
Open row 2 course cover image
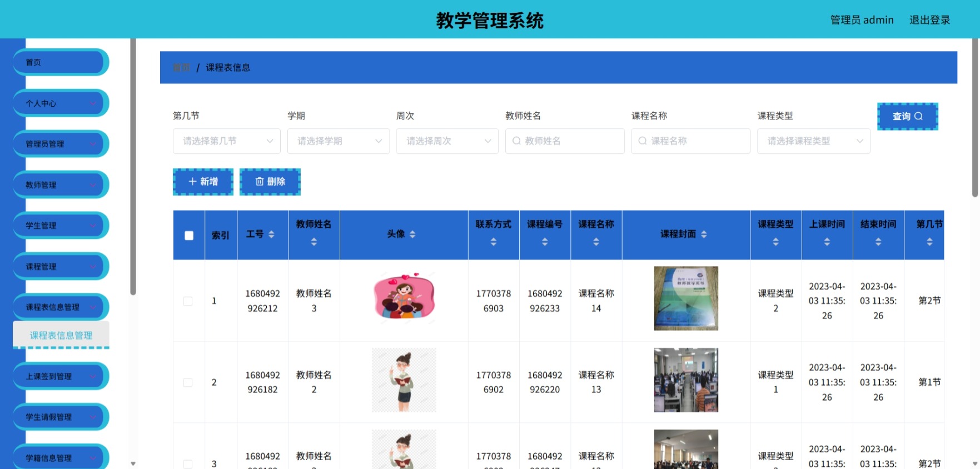pyautogui.click(x=686, y=380)
